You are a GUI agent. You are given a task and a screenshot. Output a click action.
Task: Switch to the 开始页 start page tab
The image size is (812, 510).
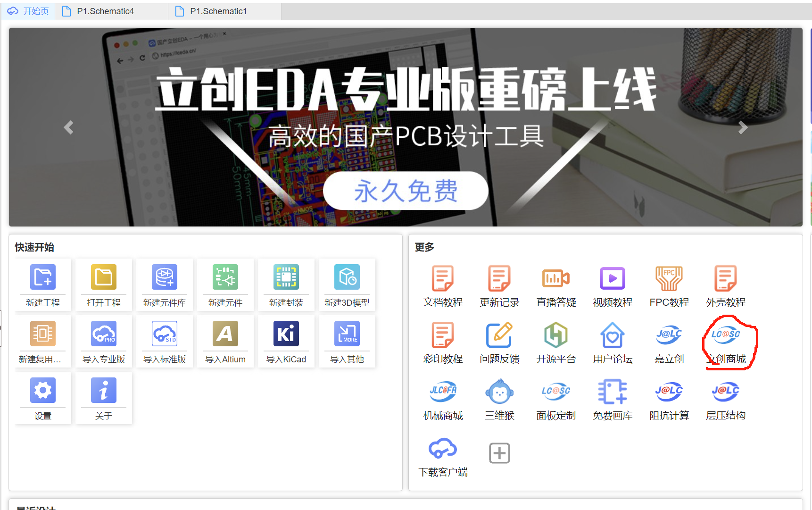[28, 11]
